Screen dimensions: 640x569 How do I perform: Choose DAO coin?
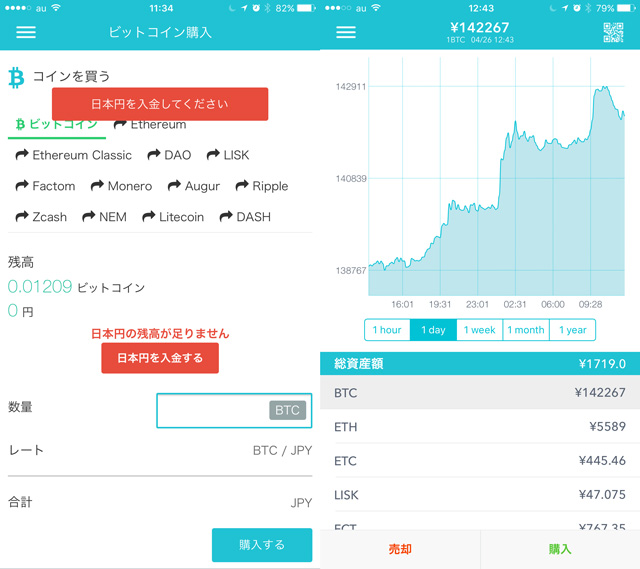pyautogui.click(x=169, y=155)
